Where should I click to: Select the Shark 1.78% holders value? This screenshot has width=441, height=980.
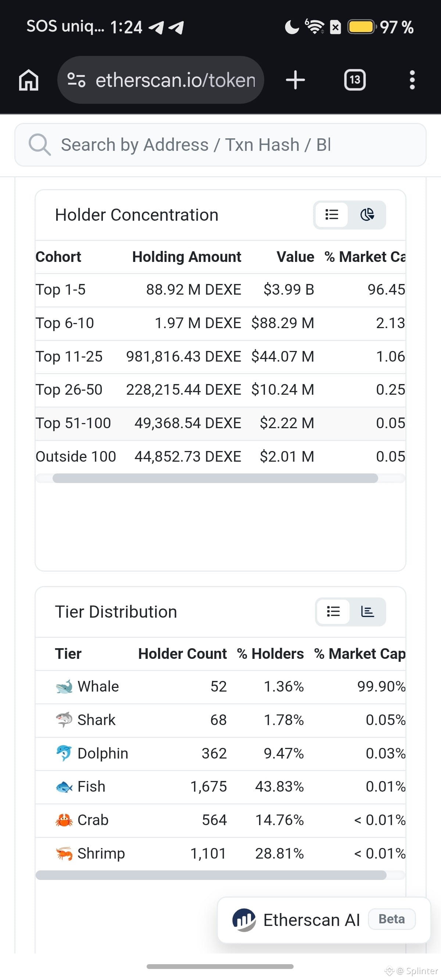point(284,720)
